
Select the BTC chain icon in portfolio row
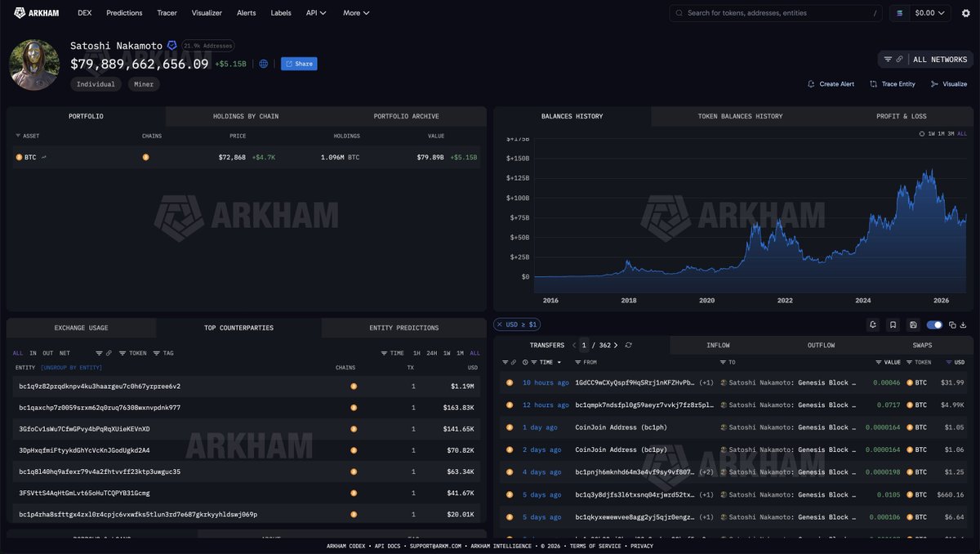(145, 157)
